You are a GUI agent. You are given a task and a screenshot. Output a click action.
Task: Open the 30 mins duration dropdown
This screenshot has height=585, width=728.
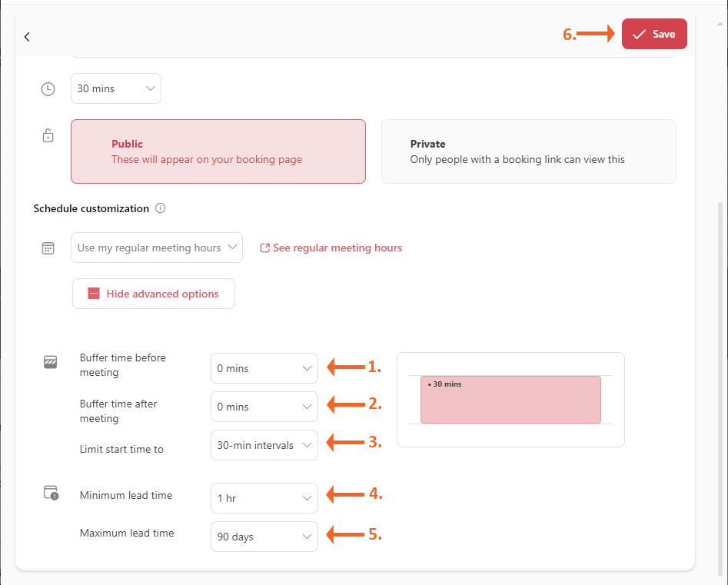tap(116, 88)
